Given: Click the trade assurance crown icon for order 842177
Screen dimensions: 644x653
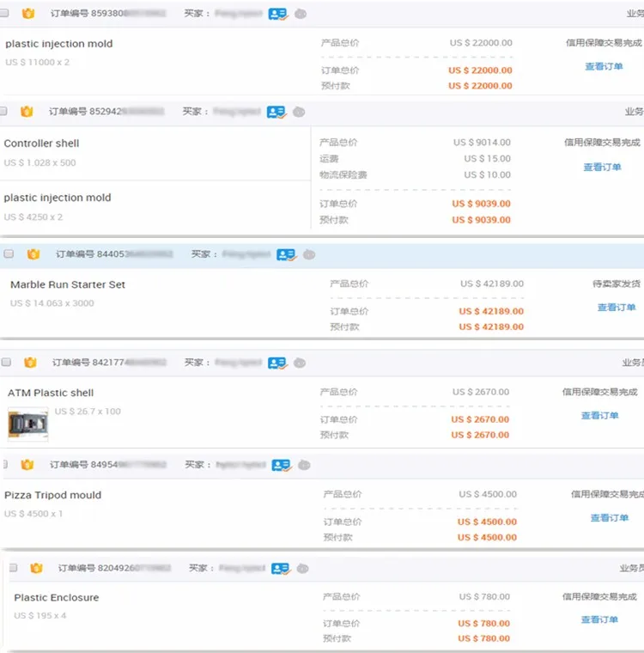Looking at the screenshot, I should coord(30,363).
